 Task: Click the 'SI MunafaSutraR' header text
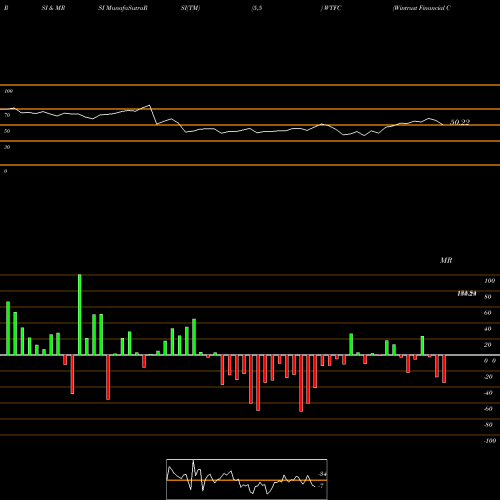tap(123, 8)
